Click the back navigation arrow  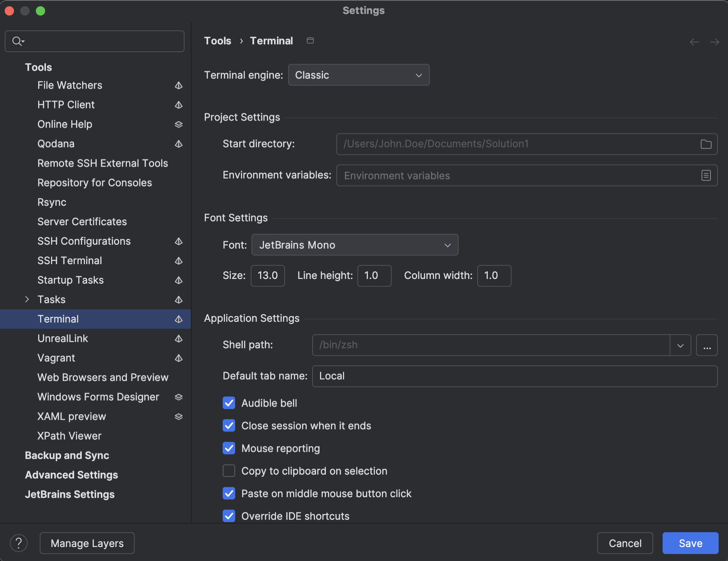(x=694, y=42)
